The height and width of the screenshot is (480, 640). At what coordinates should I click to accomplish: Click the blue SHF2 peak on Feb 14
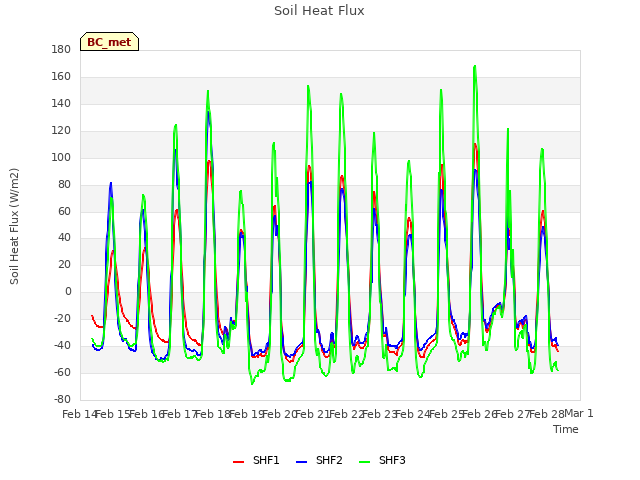pyautogui.click(x=111, y=183)
